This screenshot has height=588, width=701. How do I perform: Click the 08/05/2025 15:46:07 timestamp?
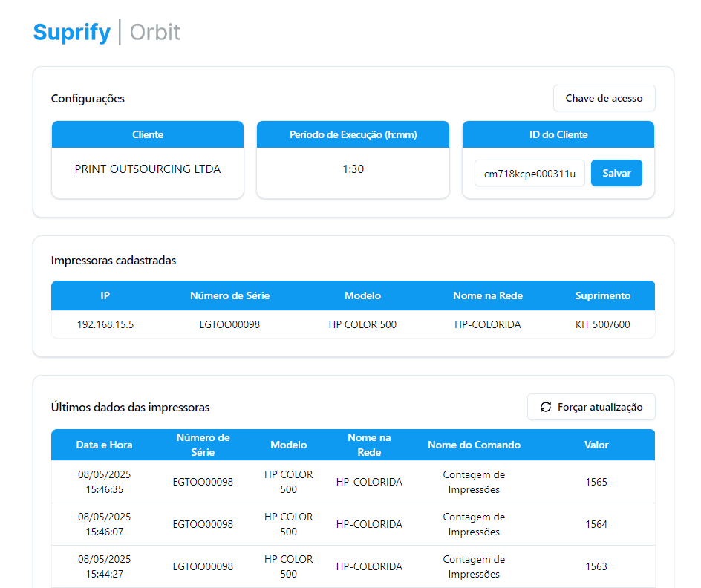pos(104,524)
